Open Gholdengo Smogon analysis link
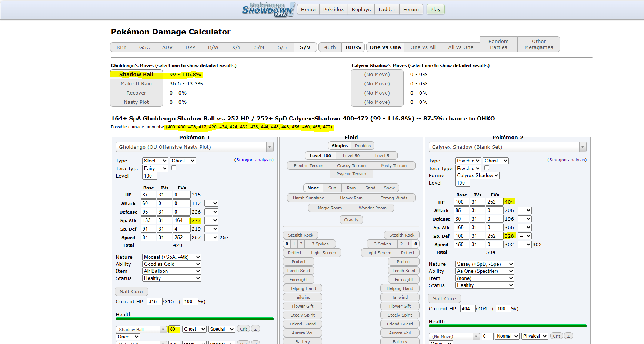This screenshot has width=644, height=344. tap(254, 160)
